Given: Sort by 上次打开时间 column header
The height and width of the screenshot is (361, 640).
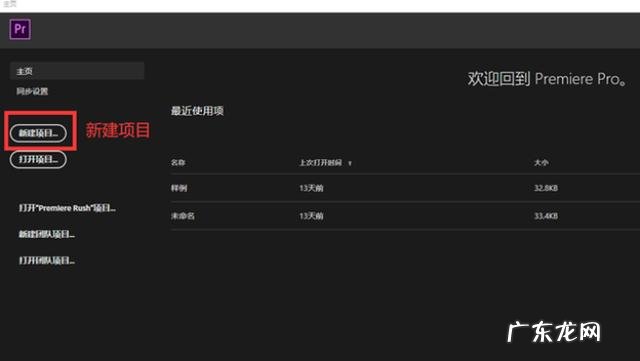Looking at the screenshot, I should (x=321, y=163).
